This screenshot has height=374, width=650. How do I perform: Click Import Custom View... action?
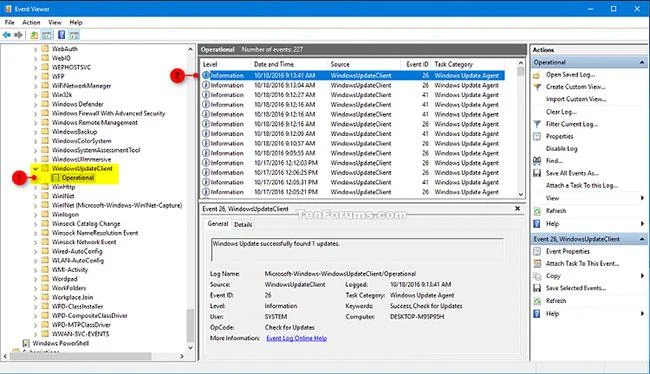point(576,100)
